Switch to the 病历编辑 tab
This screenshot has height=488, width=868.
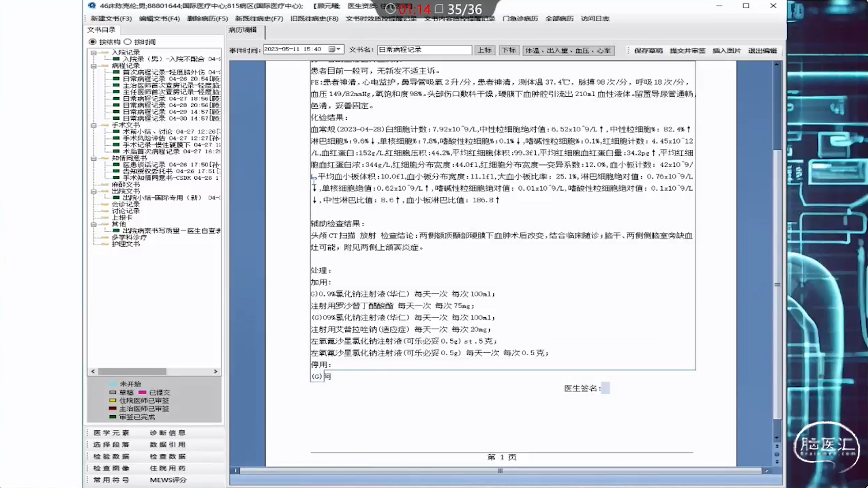tap(243, 30)
